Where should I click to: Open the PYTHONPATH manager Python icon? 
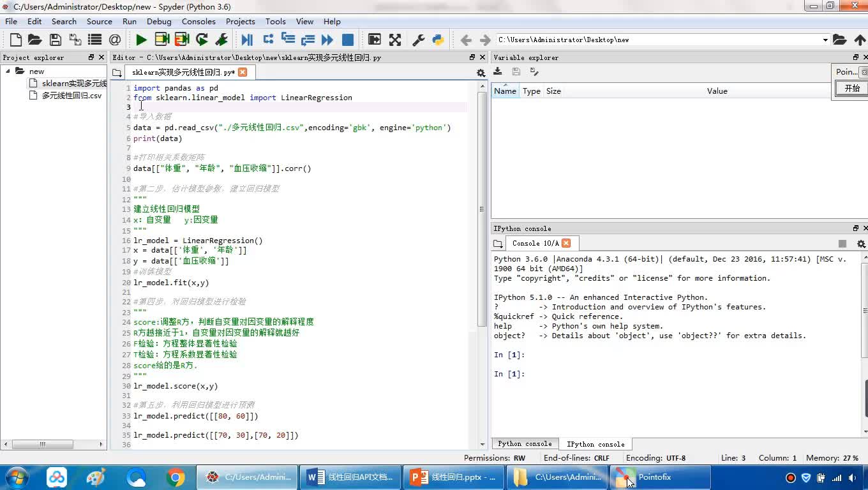(x=438, y=40)
